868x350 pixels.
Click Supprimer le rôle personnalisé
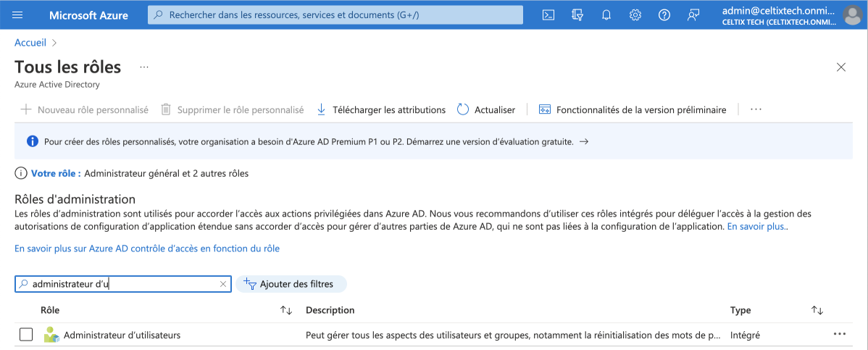click(232, 109)
